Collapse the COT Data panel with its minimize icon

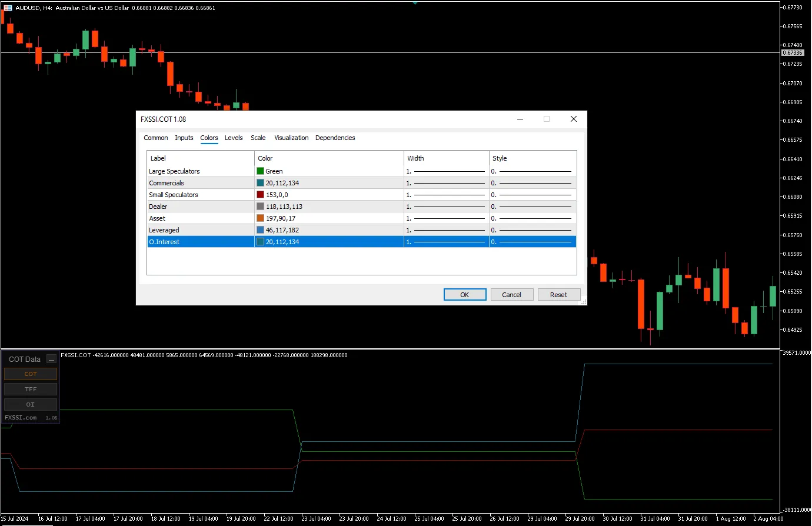coord(51,359)
